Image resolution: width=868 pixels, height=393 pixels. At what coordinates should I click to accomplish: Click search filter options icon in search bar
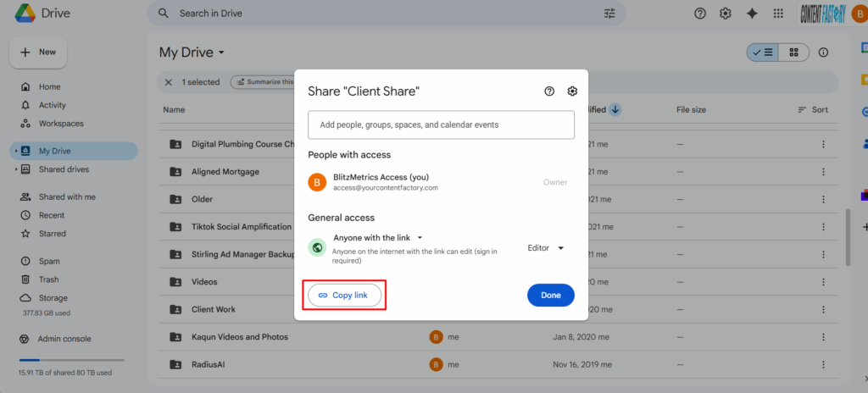point(609,14)
